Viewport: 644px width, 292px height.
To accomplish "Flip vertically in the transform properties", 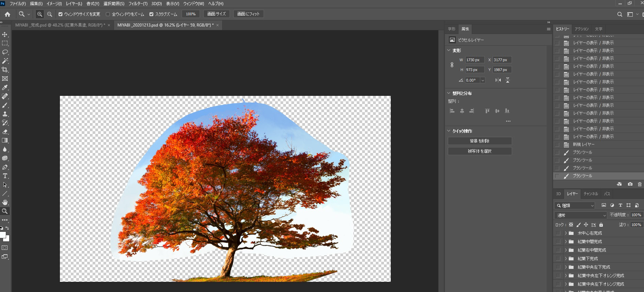I will point(508,80).
